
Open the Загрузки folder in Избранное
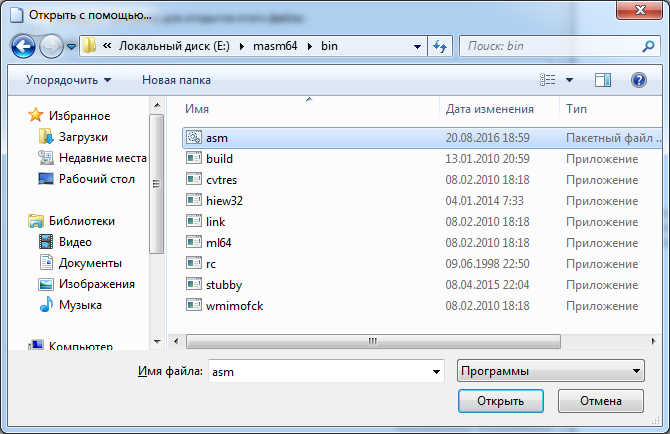click(x=83, y=137)
